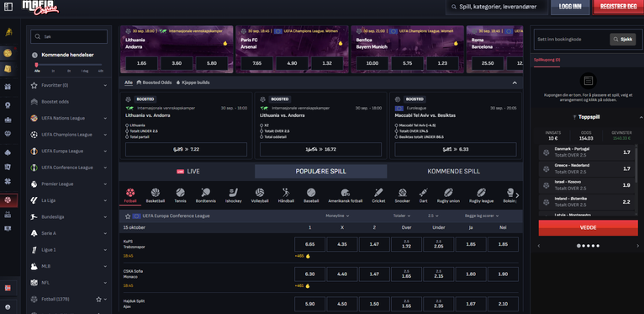Click the fire icon on Lithuania Andorra card
The height and width of the screenshot is (314, 644).
(x=225, y=43)
